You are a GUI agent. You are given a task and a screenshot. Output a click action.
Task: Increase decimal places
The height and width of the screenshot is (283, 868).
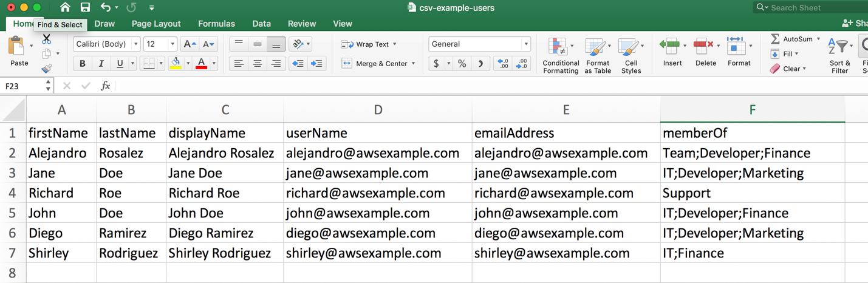point(502,64)
